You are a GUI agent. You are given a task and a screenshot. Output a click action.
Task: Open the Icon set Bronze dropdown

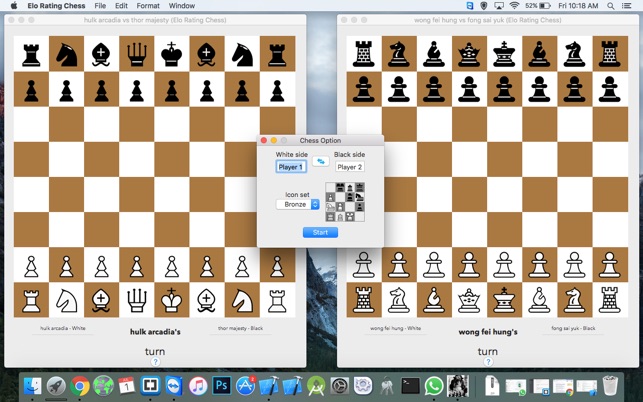(x=298, y=204)
